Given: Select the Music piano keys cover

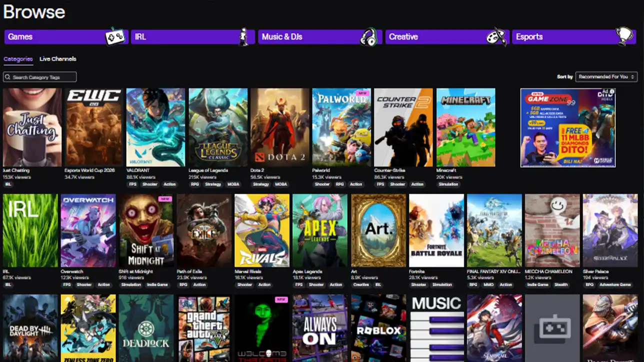Looking at the screenshot, I should click(436, 328).
